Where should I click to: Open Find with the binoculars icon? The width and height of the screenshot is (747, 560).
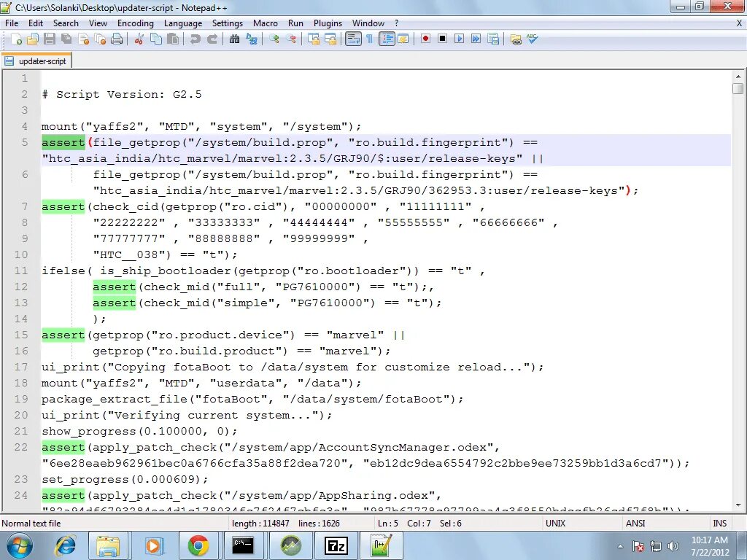(x=234, y=39)
